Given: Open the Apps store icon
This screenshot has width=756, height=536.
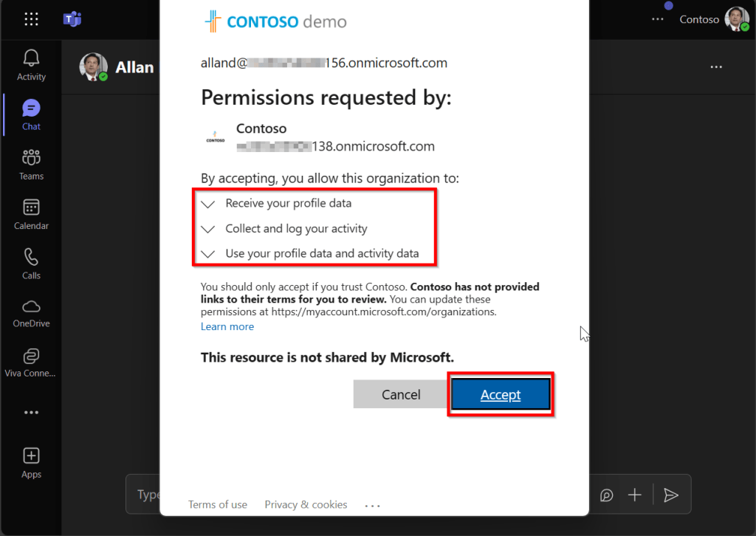Looking at the screenshot, I should (x=31, y=456).
